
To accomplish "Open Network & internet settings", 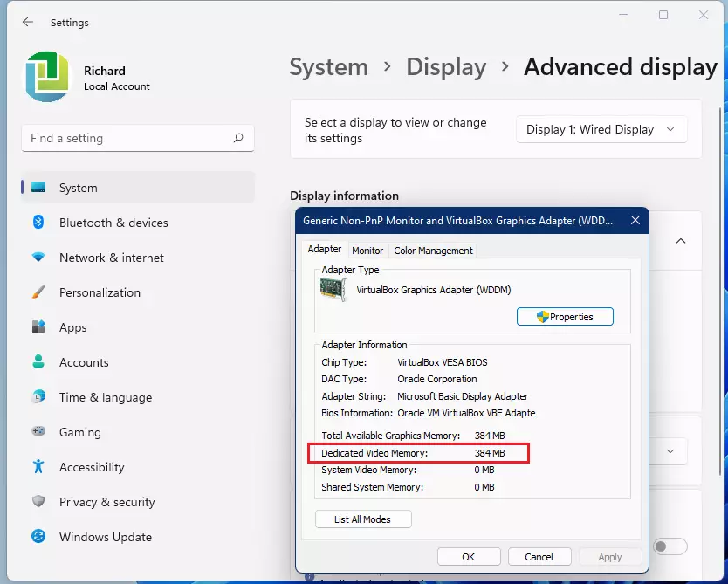I will pyautogui.click(x=138, y=258).
